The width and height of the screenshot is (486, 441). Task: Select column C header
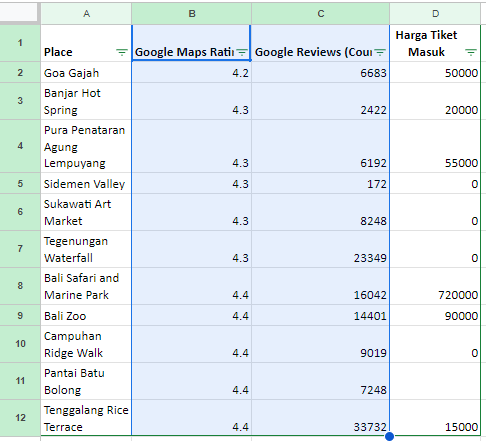[321, 14]
